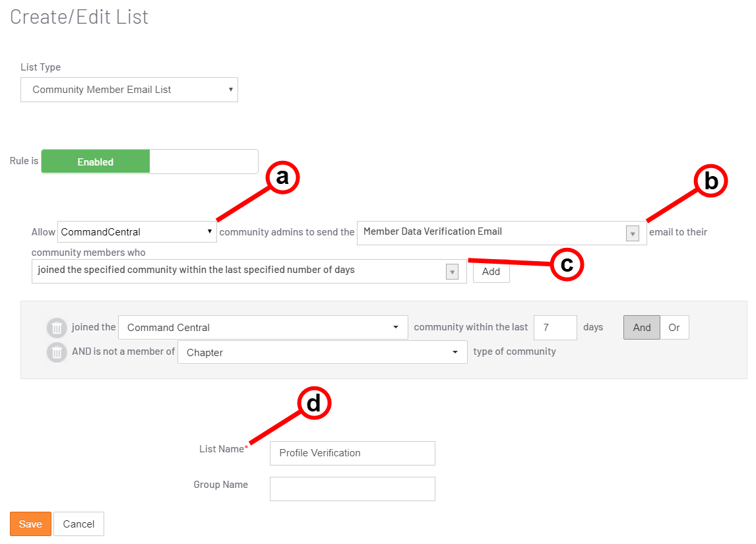Click the 'community admins to send the' text
Viewport: 756px width, 544px height.
click(287, 232)
